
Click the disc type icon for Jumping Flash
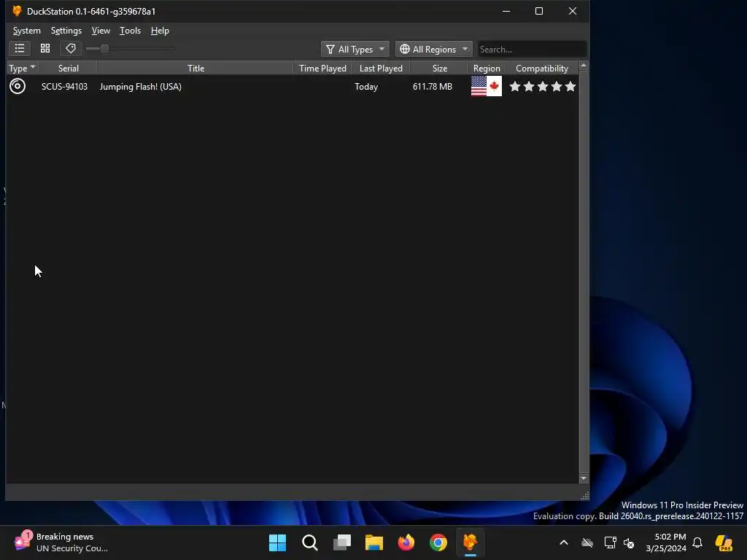pos(18,86)
